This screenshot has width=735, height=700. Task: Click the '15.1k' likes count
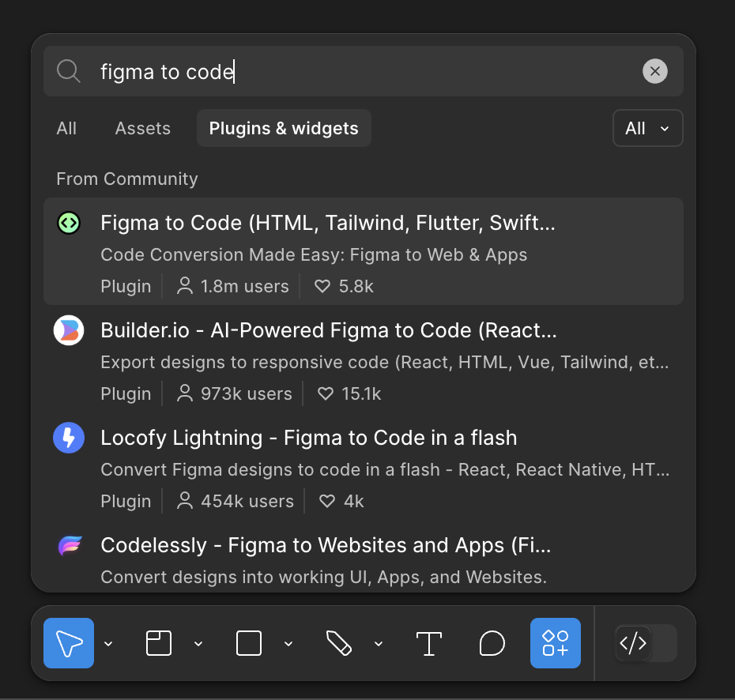[361, 394]
